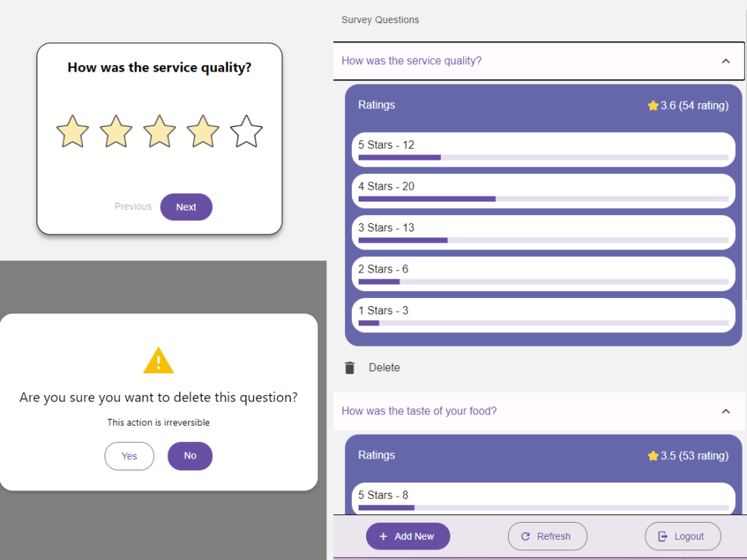747x560 pixels.
Task: Click the Previous link on the survey card
Action: coord(132,206)
